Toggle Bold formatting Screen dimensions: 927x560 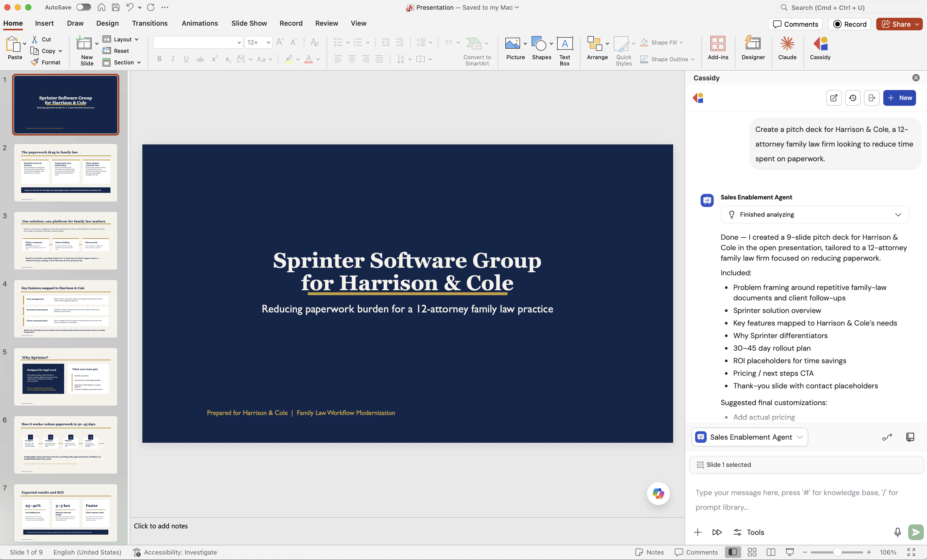159,59
